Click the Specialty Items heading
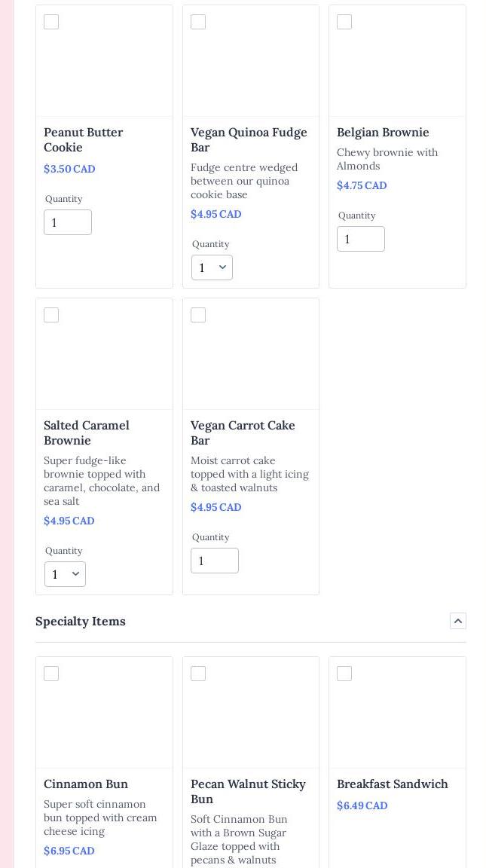The image size is (486, 868). pos(81,621)
